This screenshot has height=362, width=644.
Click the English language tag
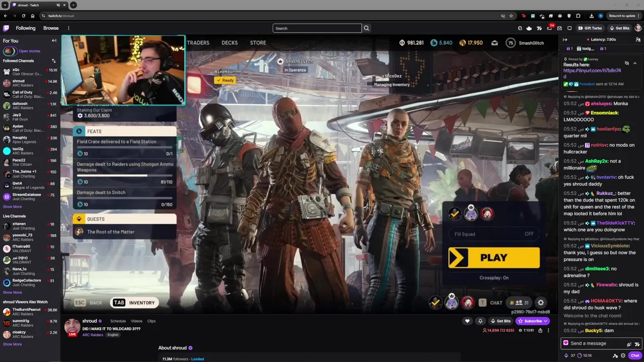(113, 335)
